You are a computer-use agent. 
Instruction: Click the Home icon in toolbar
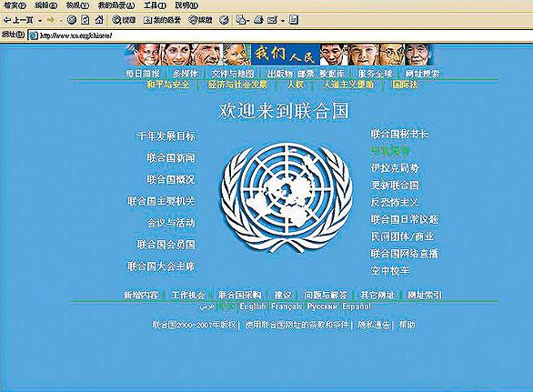(99, 20)
